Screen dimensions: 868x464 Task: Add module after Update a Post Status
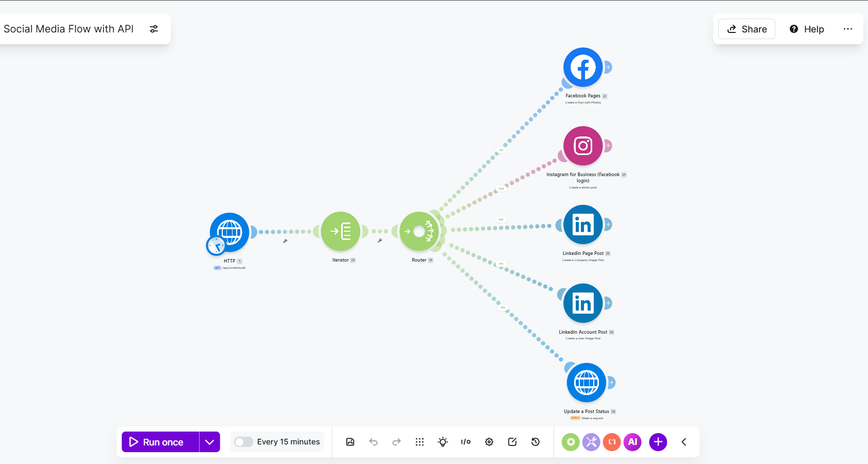pyautogui.click(x=612, y=383)
